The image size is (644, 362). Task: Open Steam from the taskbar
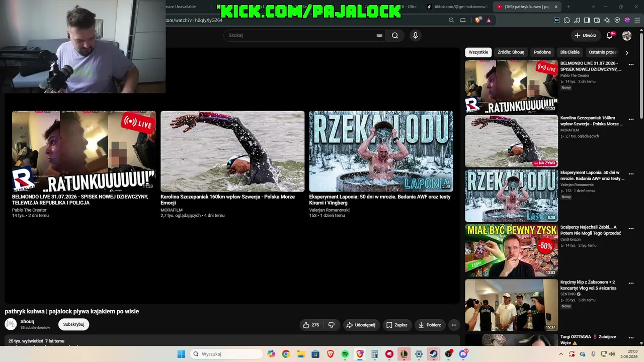pyautogui.click(x=433, y=354)
